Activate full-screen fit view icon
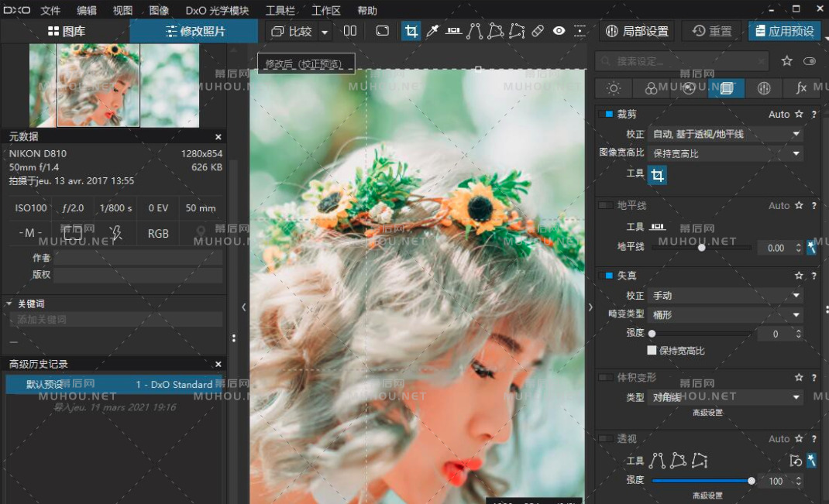 382,31
